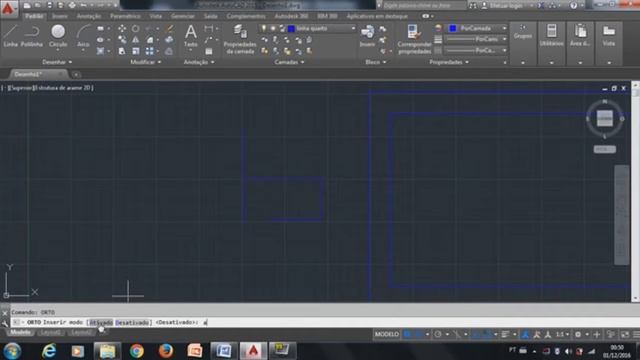640x360 pixels.
Task: Click the Move tool in Modificar panel
Action: click(122, 29)
